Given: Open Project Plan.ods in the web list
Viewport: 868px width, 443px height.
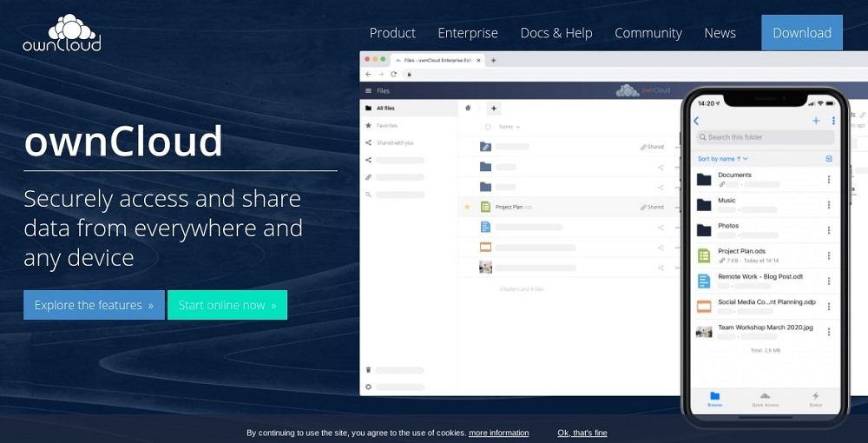Looking at the screenshot, I should [514, 207].
